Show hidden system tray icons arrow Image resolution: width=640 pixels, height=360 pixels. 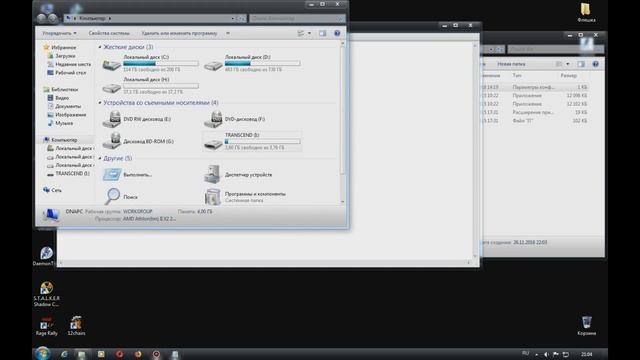point(536,355)
